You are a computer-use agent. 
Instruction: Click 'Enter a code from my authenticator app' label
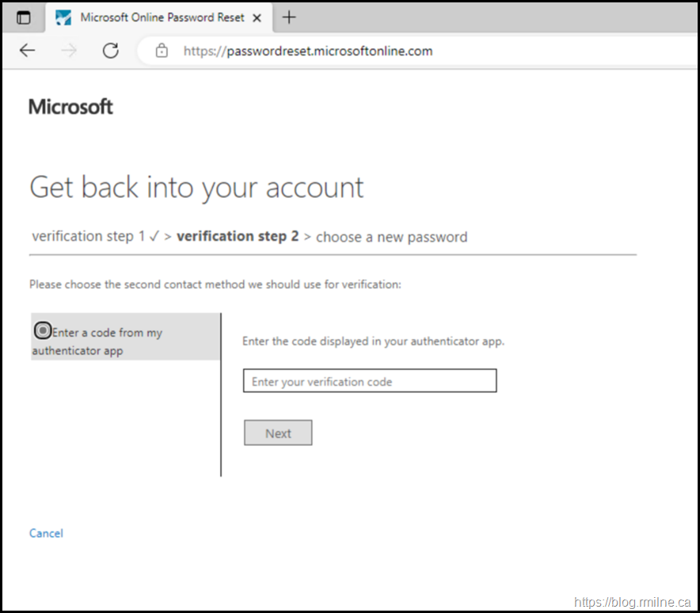coord(105,333)
